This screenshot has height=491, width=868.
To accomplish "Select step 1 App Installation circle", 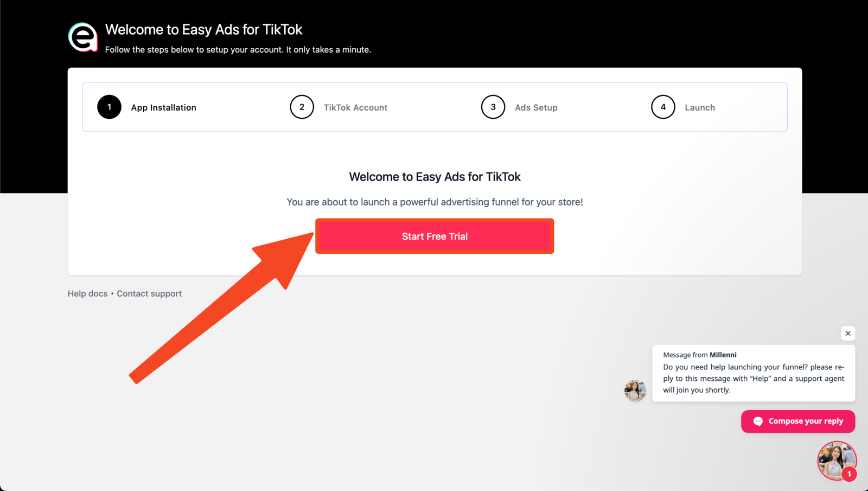I will 109,107.
